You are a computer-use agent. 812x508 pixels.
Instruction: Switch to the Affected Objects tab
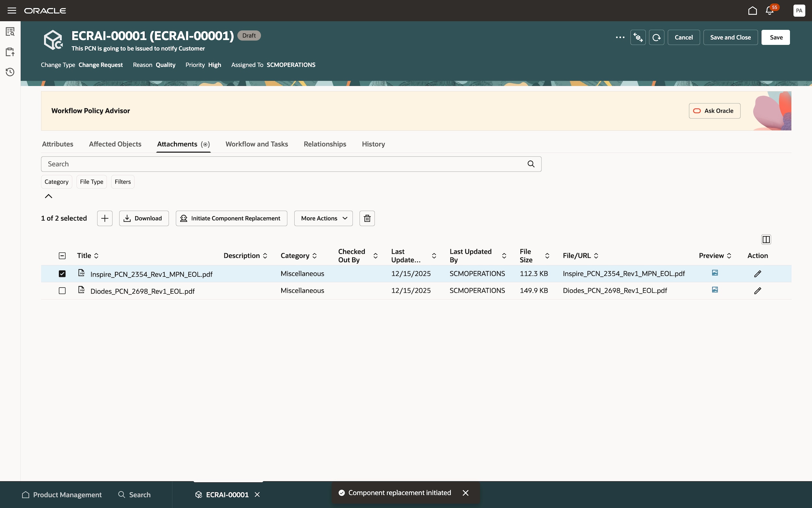(115, 144)
